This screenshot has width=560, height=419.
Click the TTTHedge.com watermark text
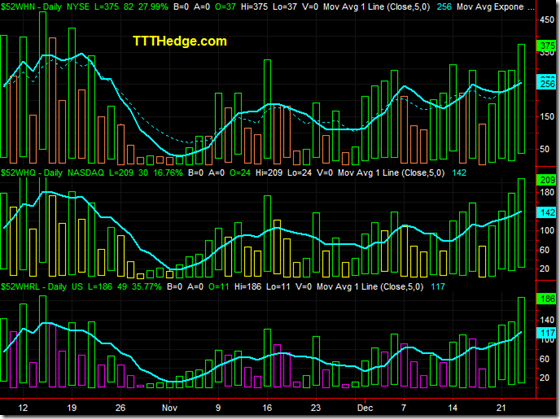[180, 41]
